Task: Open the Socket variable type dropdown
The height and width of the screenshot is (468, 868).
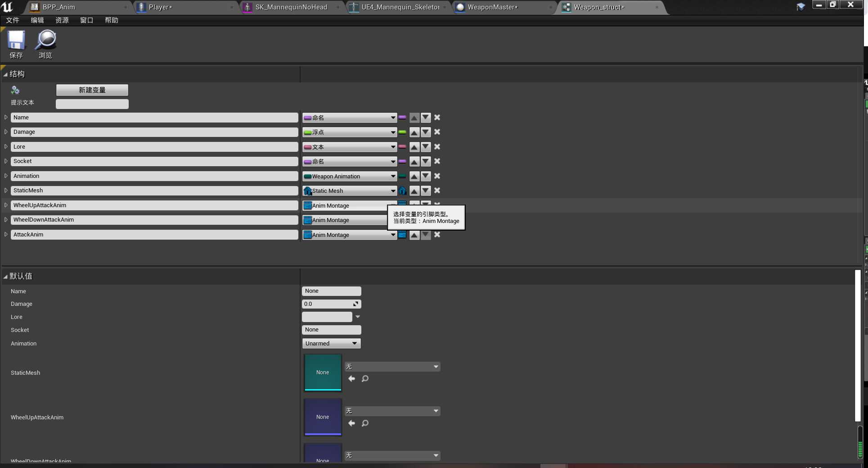Action: (x=350, y=161)
